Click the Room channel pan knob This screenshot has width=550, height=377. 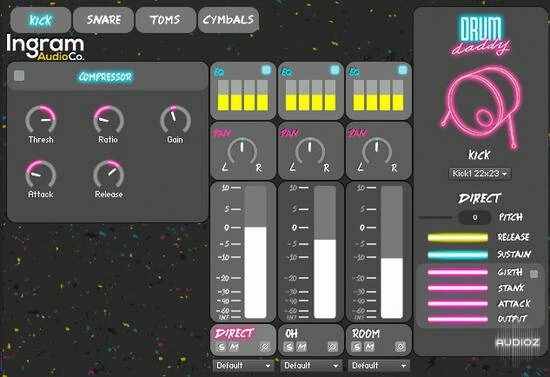click(377, 152)
